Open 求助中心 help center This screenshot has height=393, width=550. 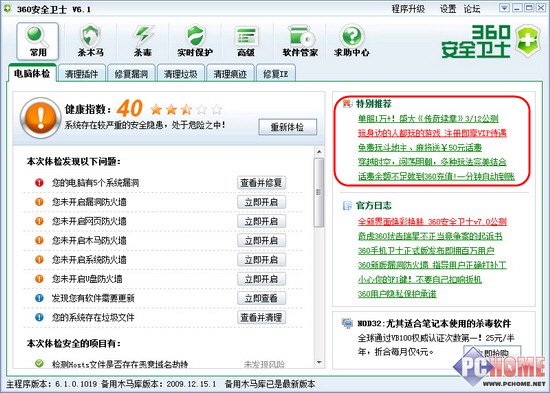[352, 41]
